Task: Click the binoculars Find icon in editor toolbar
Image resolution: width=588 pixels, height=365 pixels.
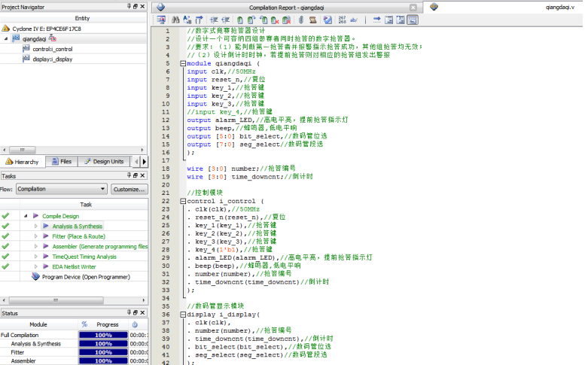Action: click(175, 20)
